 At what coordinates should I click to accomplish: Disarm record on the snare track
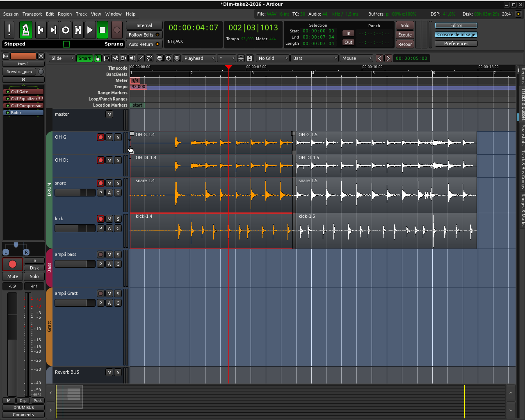[100, 183]
